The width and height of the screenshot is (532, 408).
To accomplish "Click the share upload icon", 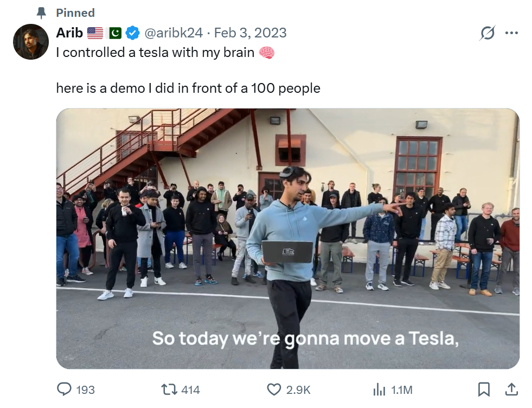I will [x=511, y=389].
